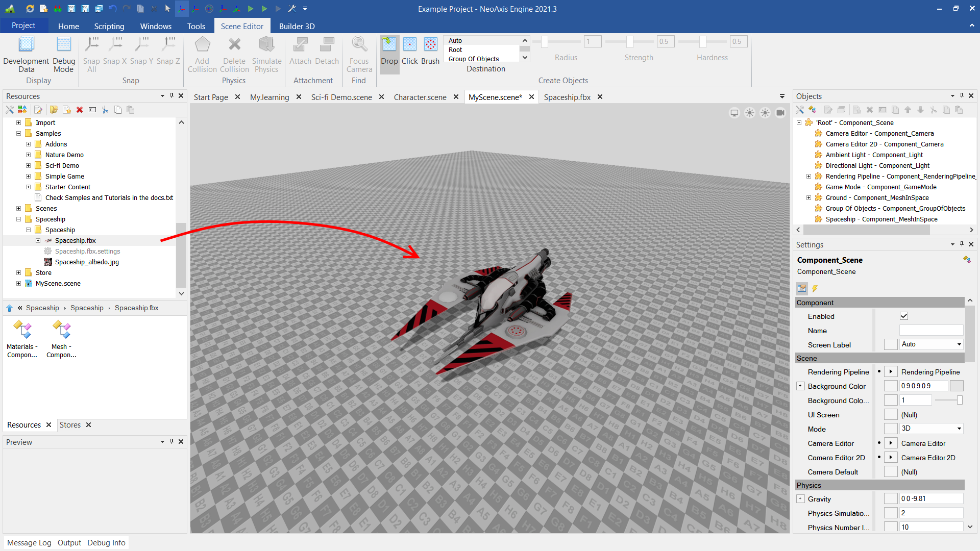Screen dimensions: 980x551
Task: Open the Builder 3D ribbon tab
Action: (297, 26)
